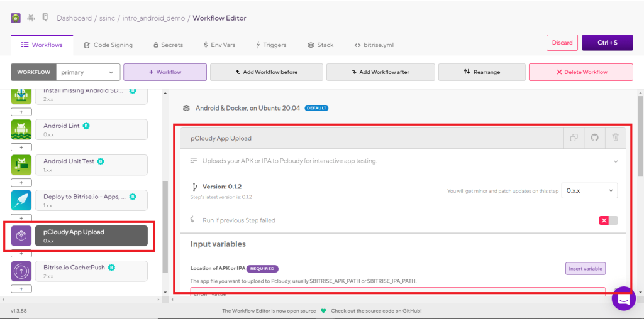Add step below Android Lint
Screen dimensions: 644x319
21,147
